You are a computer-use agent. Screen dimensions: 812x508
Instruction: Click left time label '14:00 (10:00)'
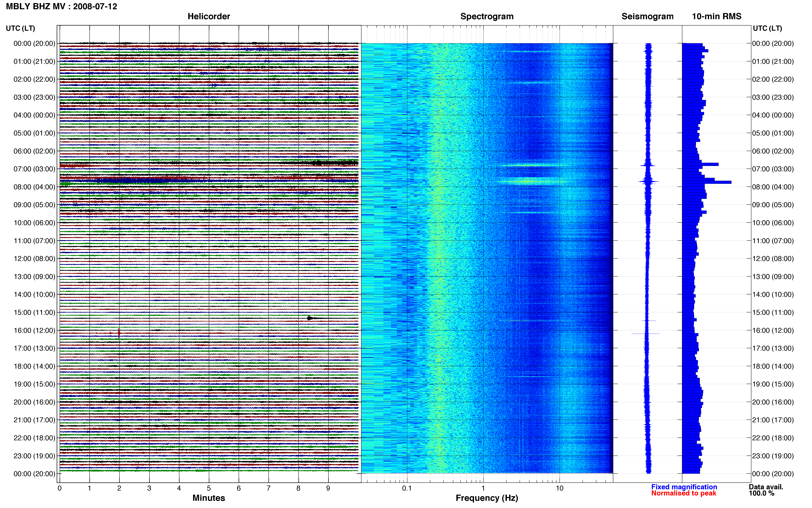pyautogui.click(x=34, y=295)
